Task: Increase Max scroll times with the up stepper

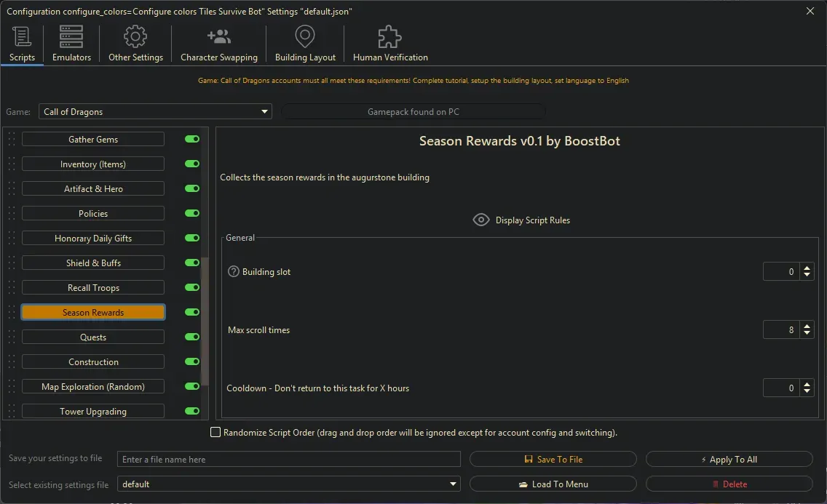Action: click(807, 326)
